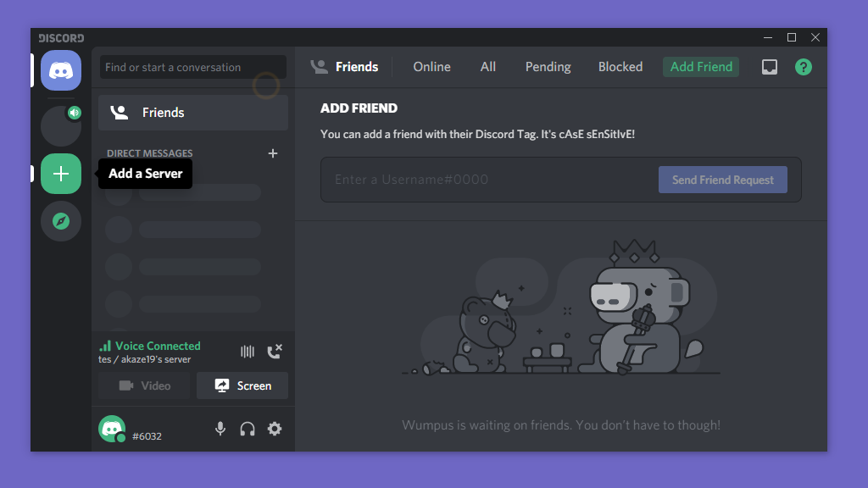Image resolution: width=868 pixels, height=488 pixels.
Task: Deafen using the headphones icon
Action: click(248, 429)
